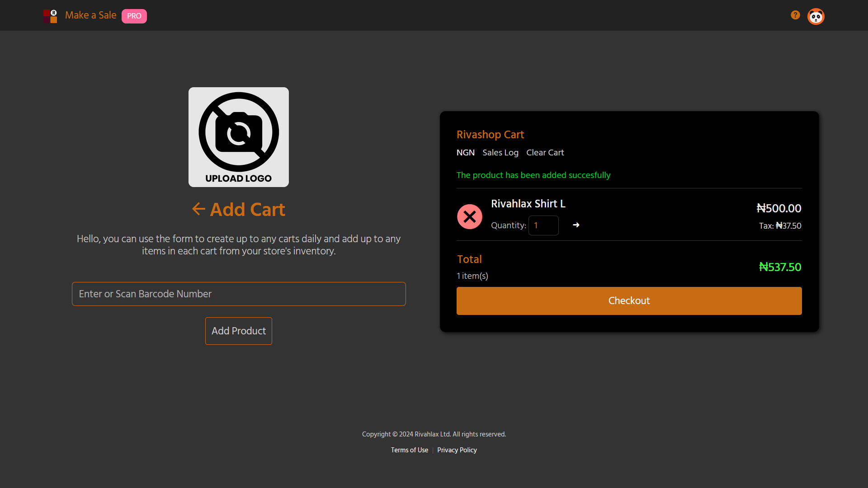Open the Sales Log
Image resolution: width=868 pixels, height=488 pixels.
click(500, 153)
